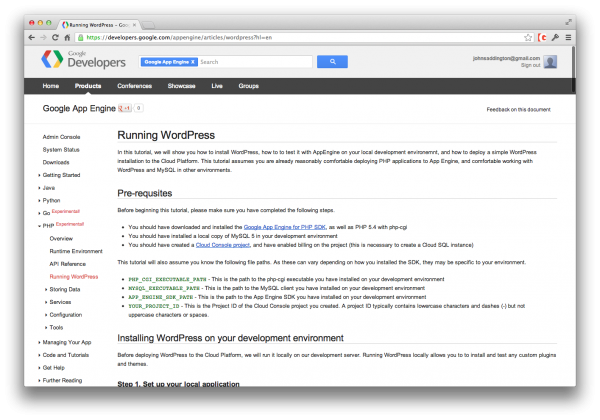Select Running WordPress in sidebar
This screenshot has height=420, width=600.
click(74, 277)
